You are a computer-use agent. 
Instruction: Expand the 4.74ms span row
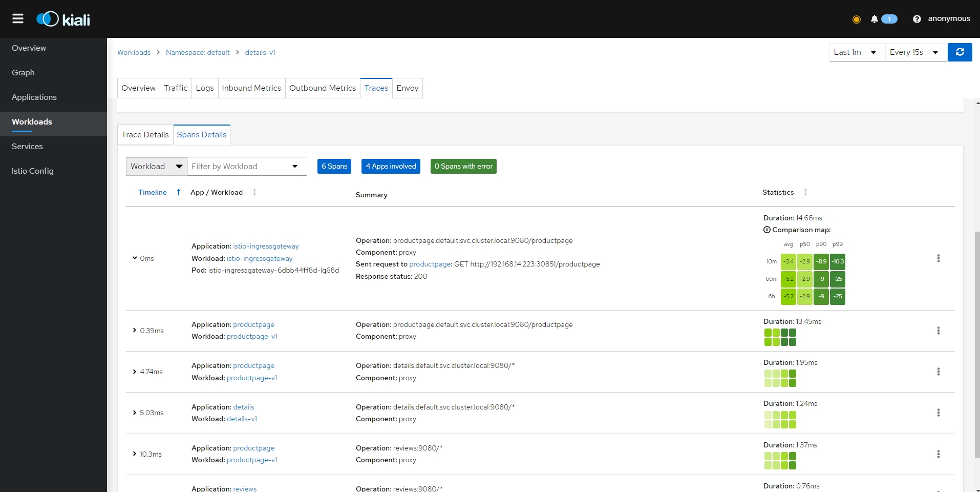[135, 372]
